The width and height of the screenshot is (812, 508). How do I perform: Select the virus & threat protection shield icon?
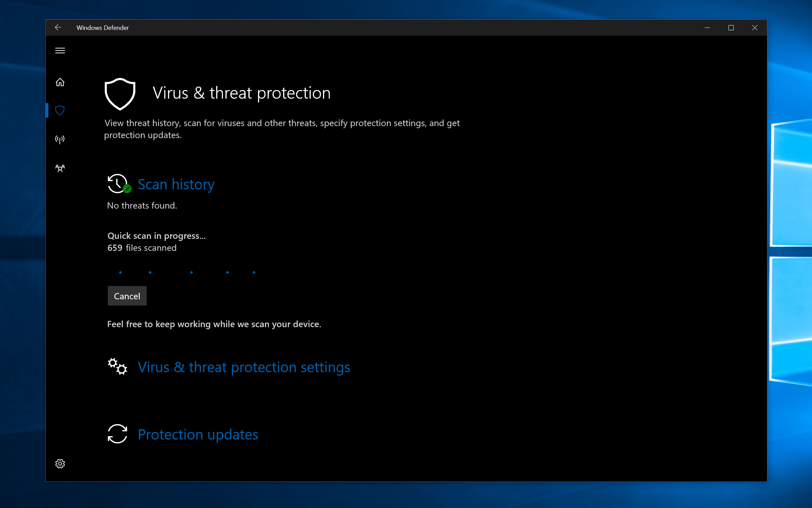pyautogui.click(x=60, y=110)
